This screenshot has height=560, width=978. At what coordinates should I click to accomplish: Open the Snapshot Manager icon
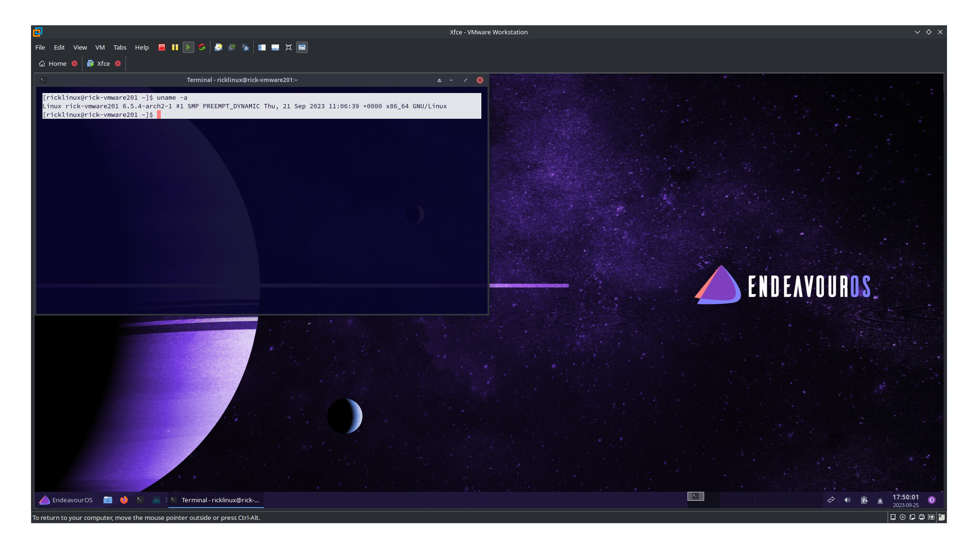pyautogui.click(x=245, y=47)
